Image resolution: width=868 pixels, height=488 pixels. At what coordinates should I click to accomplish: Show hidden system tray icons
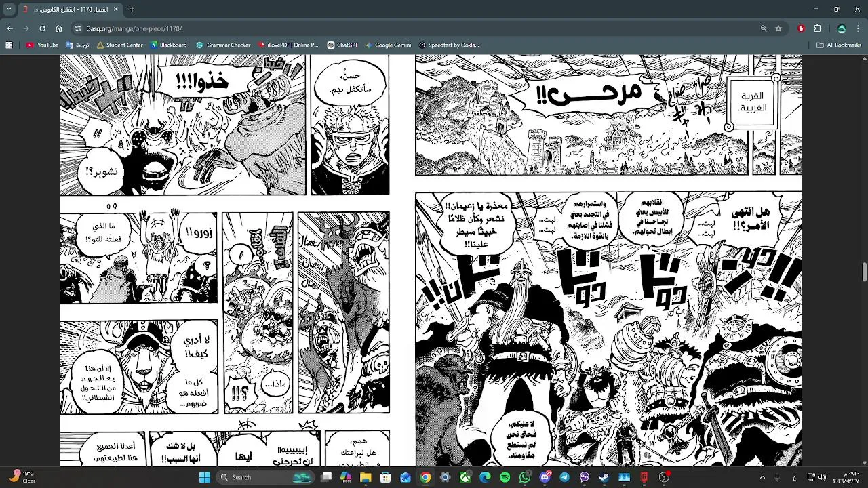[762, 477]
